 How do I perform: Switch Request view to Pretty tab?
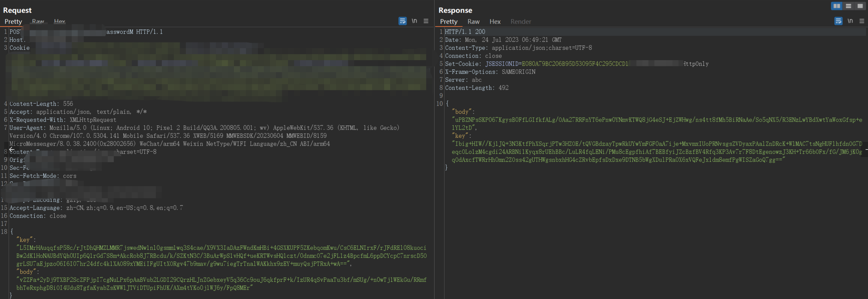13,21
